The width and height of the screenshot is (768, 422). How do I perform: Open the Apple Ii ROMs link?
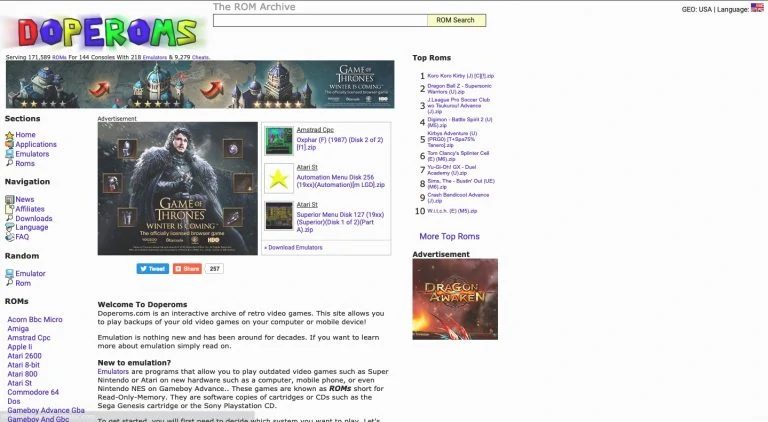tap(20, 347)
